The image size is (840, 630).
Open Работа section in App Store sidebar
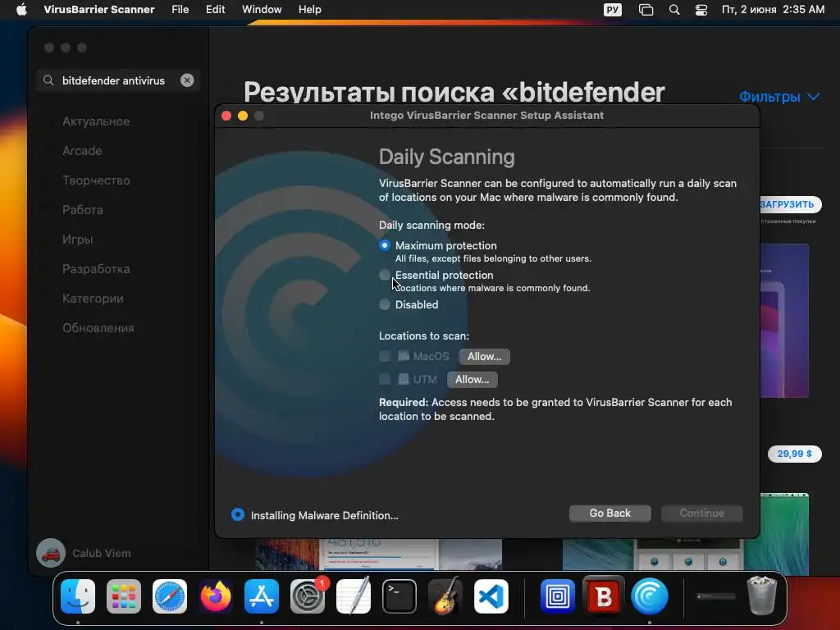[x=83, y=210]
